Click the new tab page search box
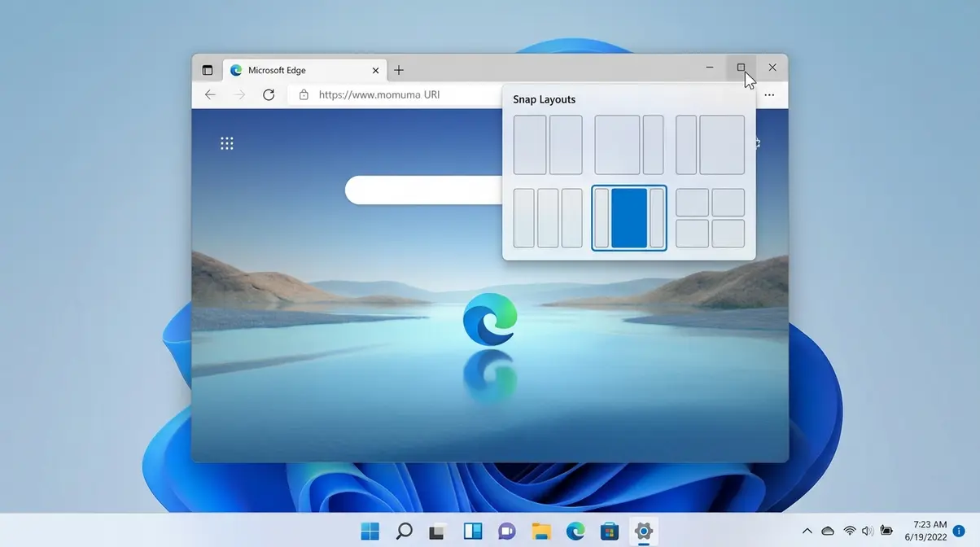980x547 pixels. 424,190
